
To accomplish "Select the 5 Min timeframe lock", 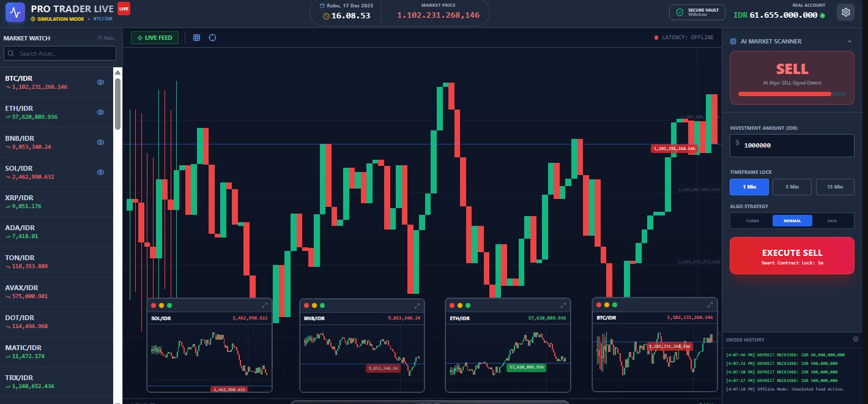I will point(792,187).
